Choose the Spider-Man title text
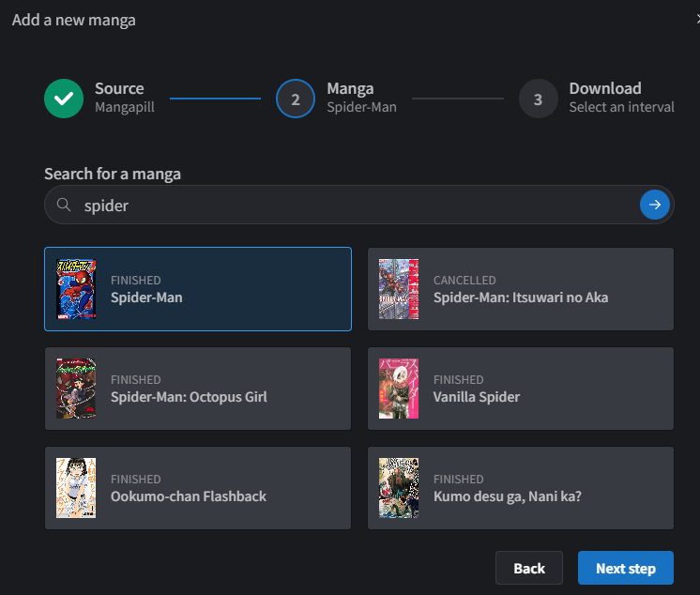 coord(146,297)
